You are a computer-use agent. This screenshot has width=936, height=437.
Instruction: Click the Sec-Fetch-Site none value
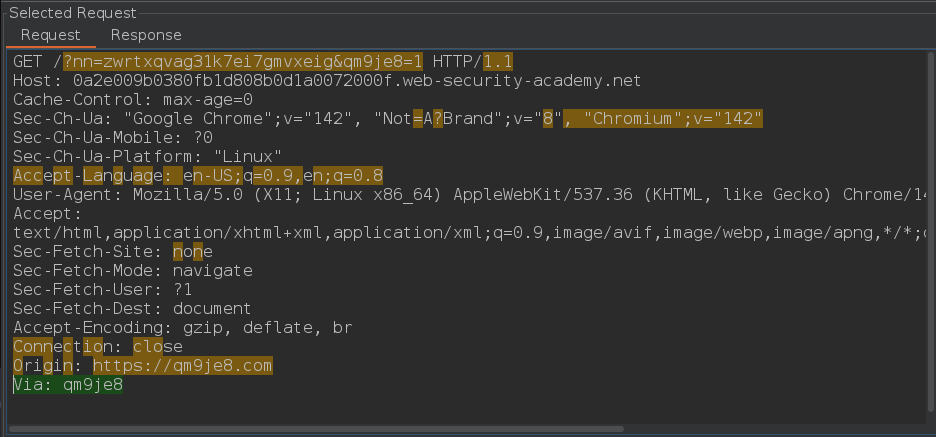(192, 252)
